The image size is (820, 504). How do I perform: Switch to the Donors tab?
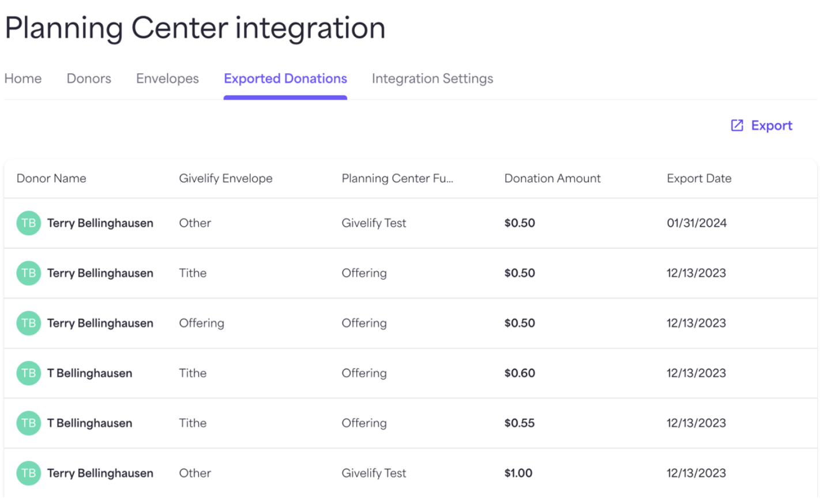89,78
